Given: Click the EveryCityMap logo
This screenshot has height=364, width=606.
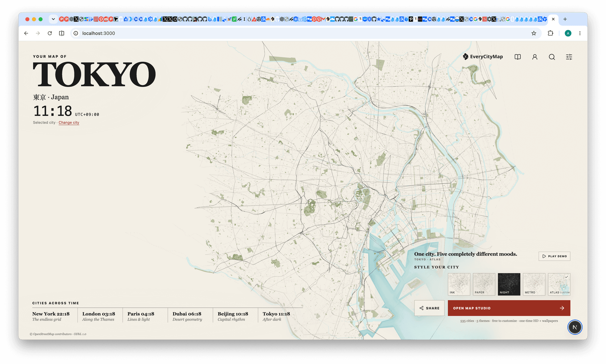Looking at the screenshot, I should (x=483, y=57).
